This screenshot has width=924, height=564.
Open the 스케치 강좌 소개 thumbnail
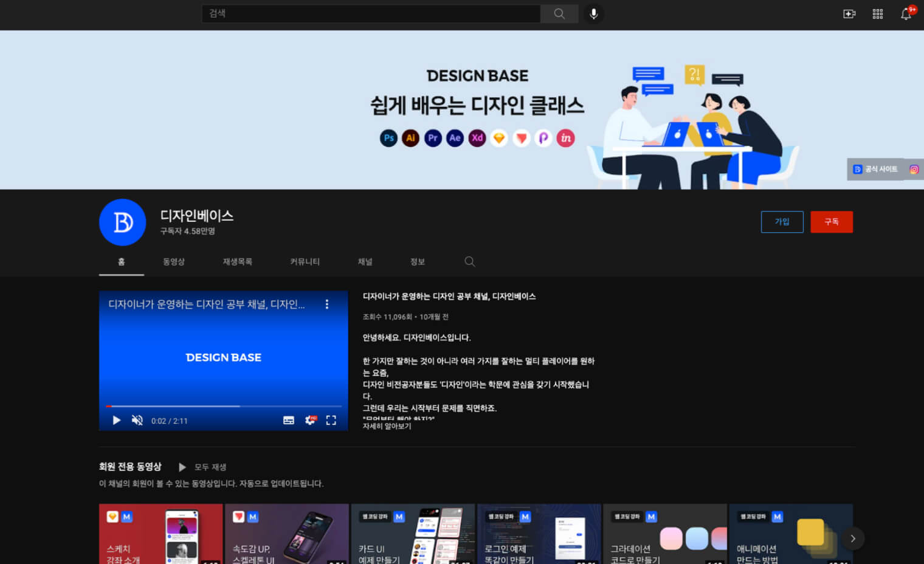coord(161,534)
